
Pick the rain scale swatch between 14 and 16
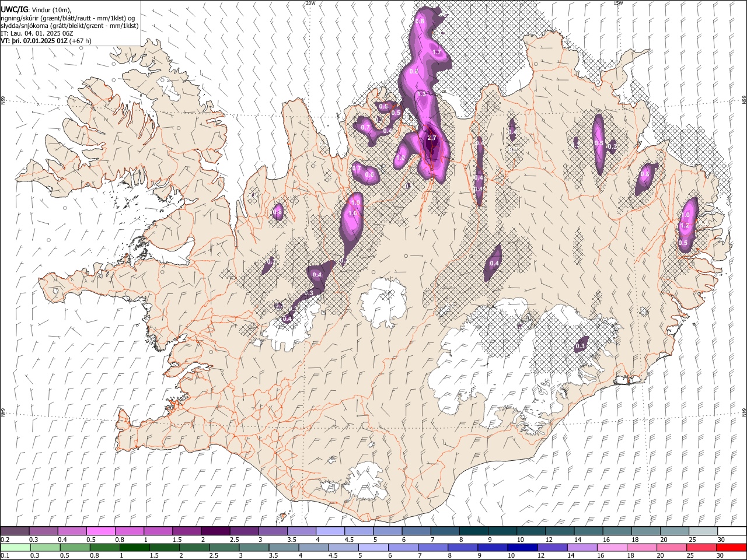(x=581, y=547)
